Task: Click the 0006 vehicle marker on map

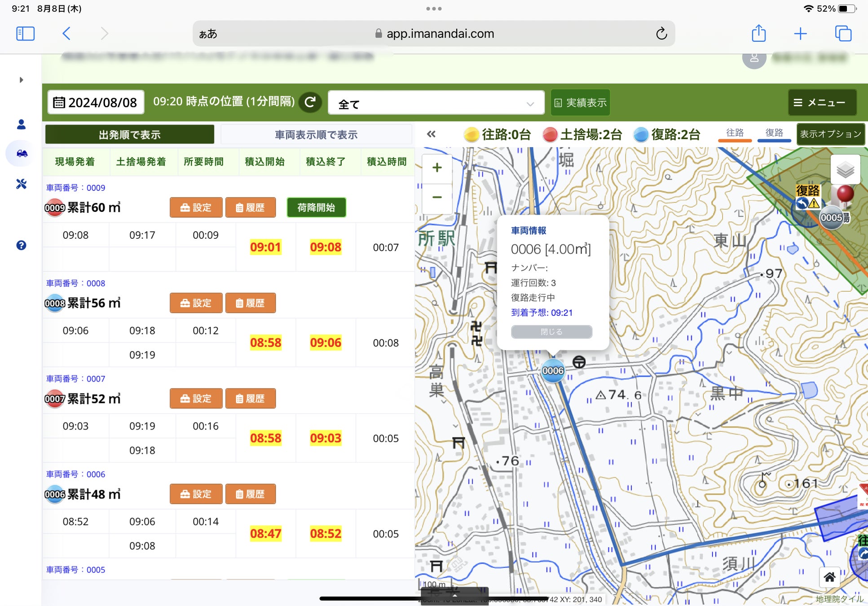Action: (552, 371)
